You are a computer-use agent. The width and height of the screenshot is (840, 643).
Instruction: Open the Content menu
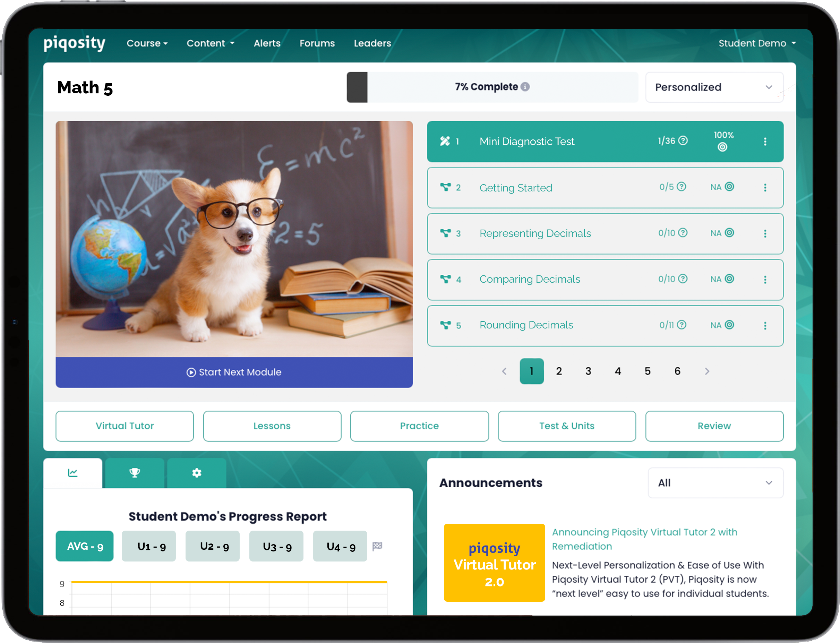(211, 43)
